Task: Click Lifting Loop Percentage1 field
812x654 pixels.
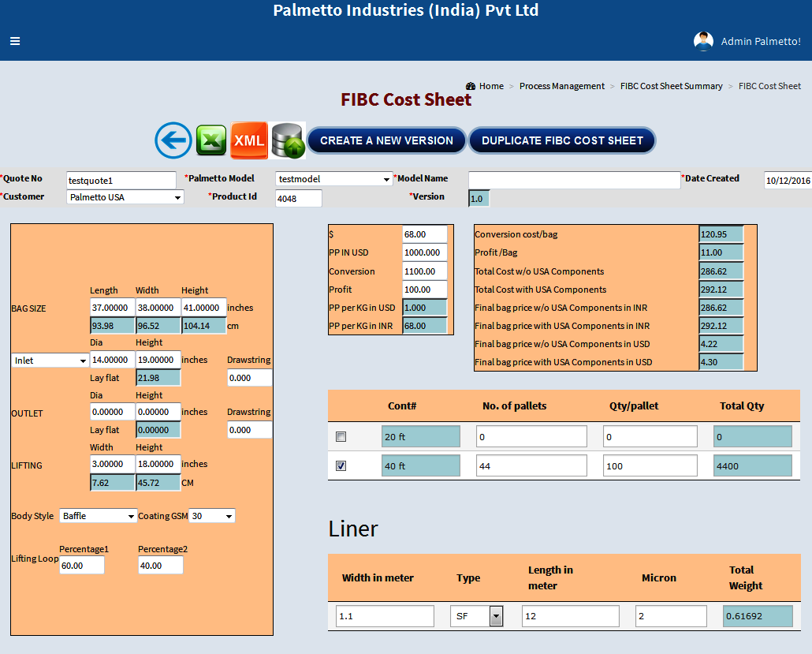Action: click(82, 566)
